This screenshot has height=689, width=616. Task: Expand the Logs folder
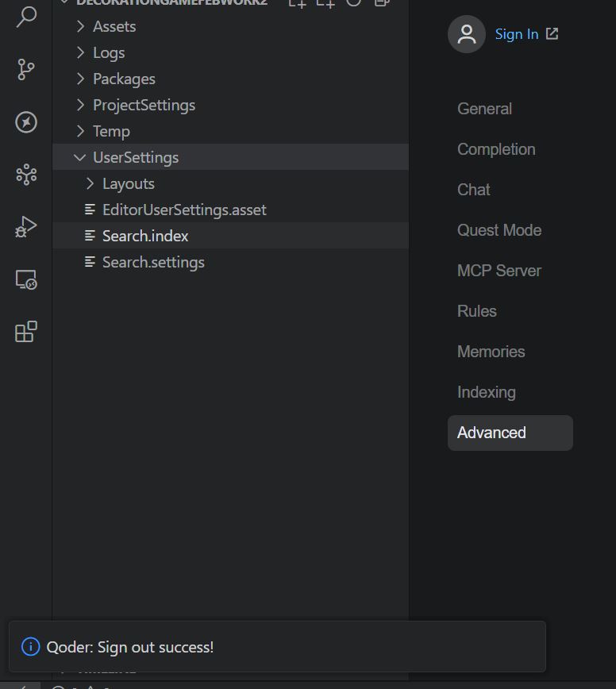coord(230,52)
